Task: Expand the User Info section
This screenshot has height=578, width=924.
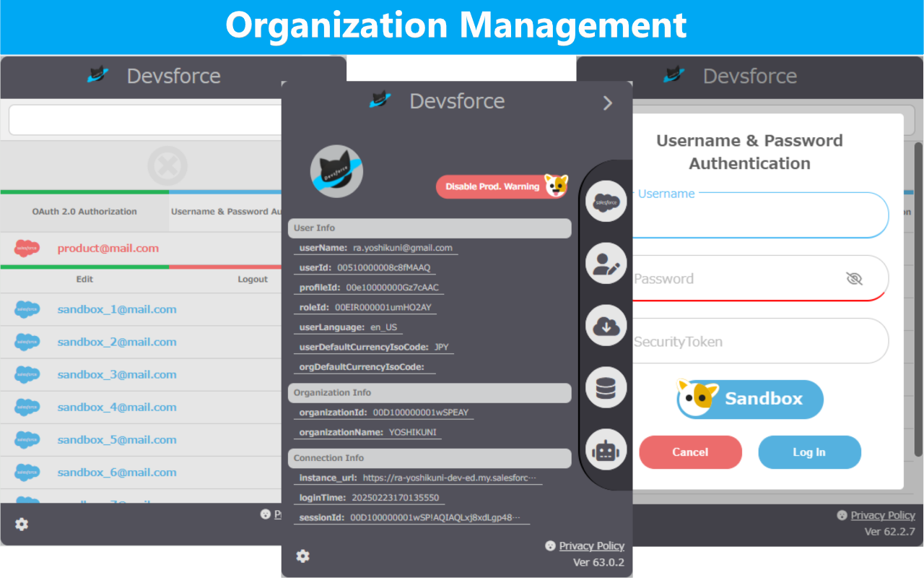Action: click(x=430, y=228)
